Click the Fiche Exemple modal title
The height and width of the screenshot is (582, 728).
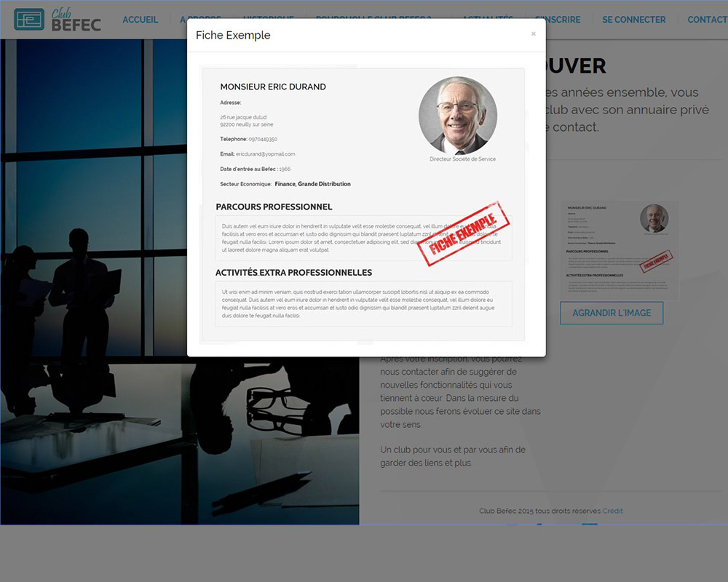coord(233,35)
